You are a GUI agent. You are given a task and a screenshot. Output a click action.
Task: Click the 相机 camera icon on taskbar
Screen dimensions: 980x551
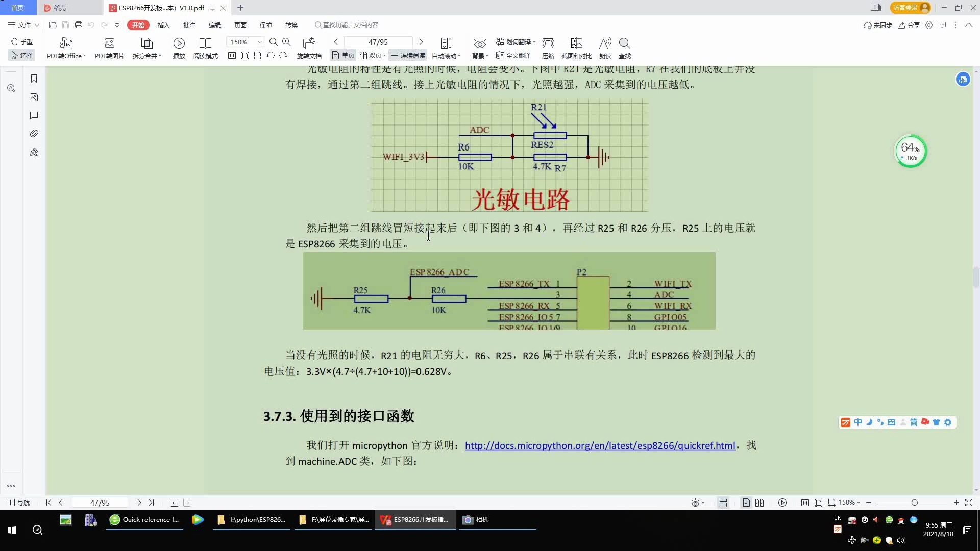pyautogui.click(x=468, y=520)
